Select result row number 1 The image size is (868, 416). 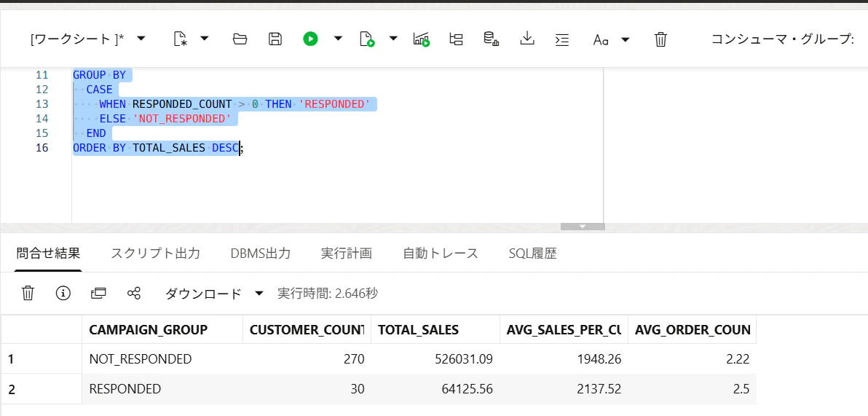[x=11, y=359]
